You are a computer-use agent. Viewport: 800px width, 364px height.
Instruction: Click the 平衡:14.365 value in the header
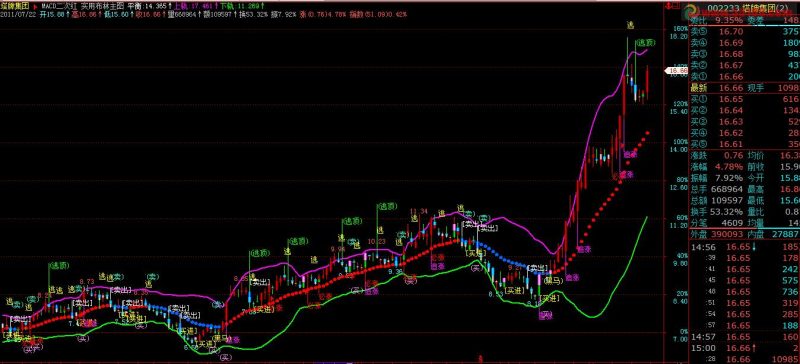[x=148, y=7]
